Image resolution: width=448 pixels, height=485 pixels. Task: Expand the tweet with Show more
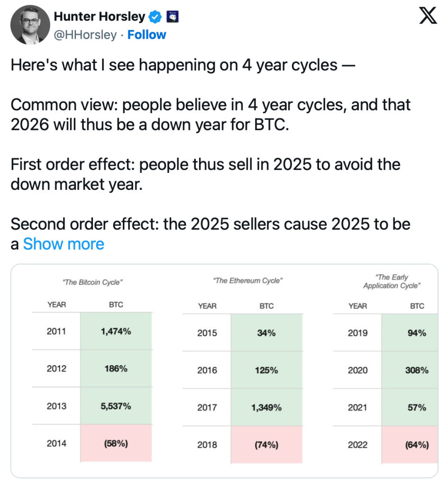click(x=64, y=244)
